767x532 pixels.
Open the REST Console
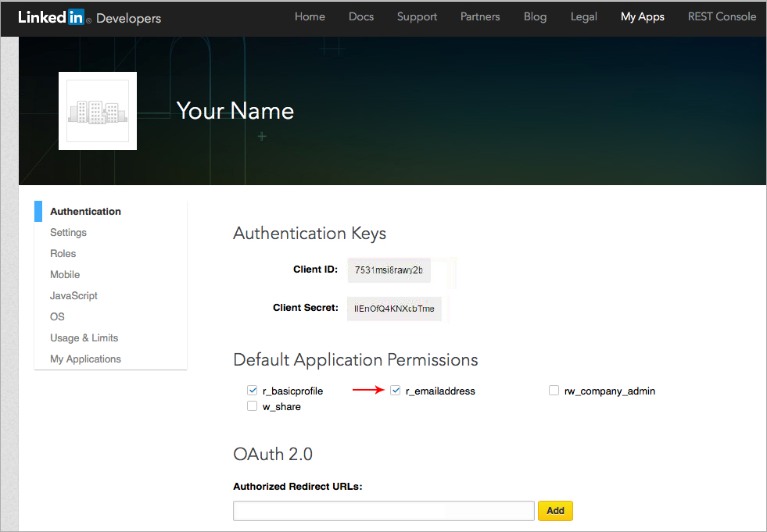coord(722,17)
